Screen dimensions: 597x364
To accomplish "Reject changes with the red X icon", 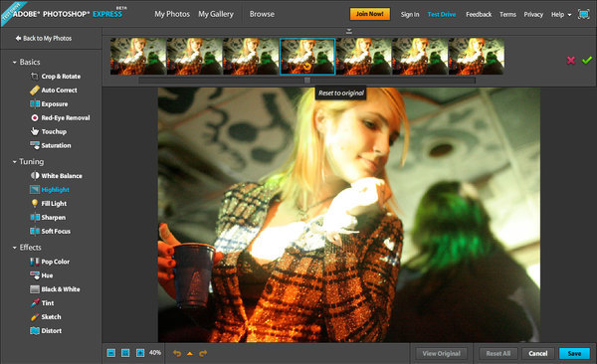I will pyautogui.click(x=571, y=60).
